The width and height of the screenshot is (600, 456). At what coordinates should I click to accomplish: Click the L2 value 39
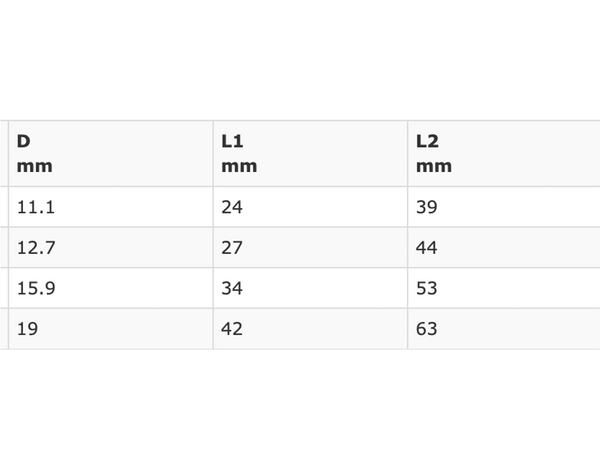click(x=504, y=207)
